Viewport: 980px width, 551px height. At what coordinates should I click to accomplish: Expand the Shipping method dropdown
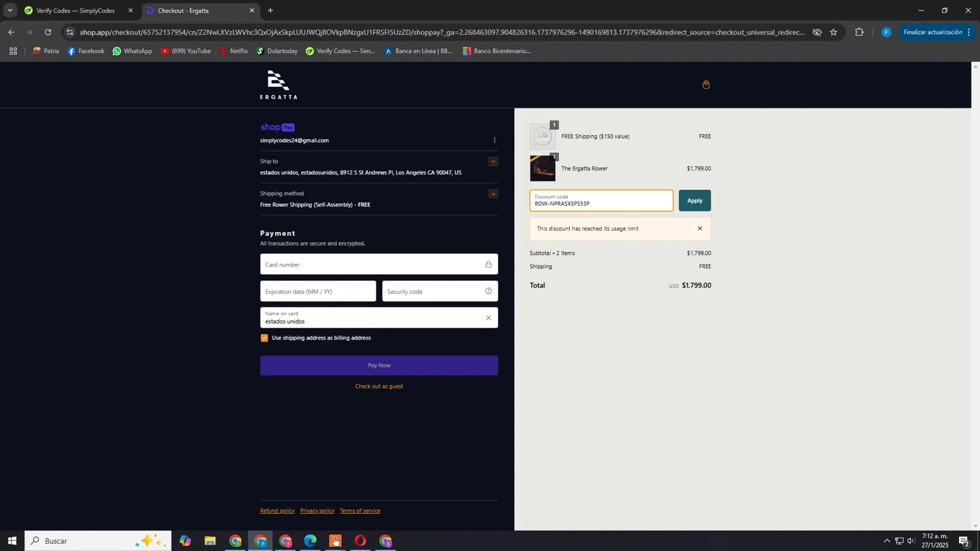[x=493, y=194]
